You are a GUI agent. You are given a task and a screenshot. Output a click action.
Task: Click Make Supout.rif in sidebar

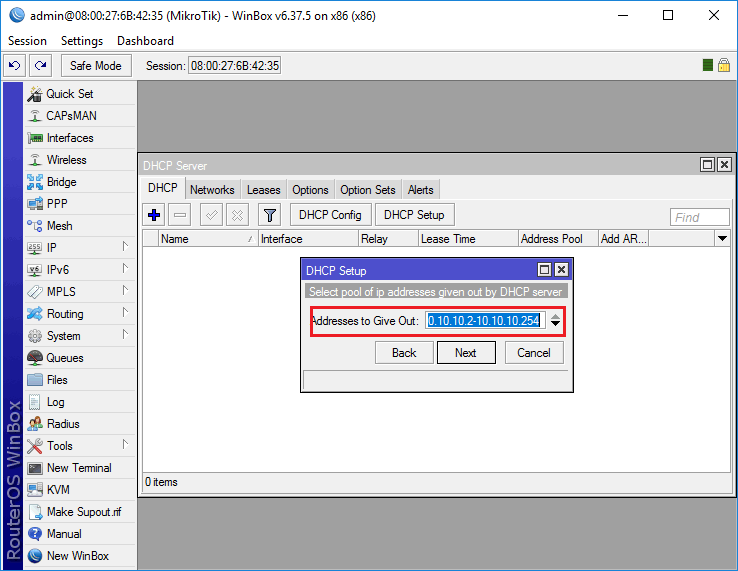(80, 512)
